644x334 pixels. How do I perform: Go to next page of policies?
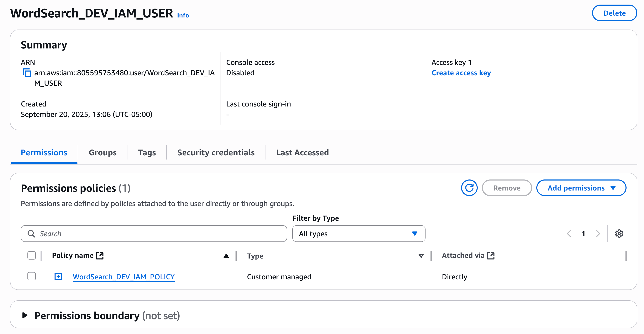pyautogui.click(x=598, y=233)
